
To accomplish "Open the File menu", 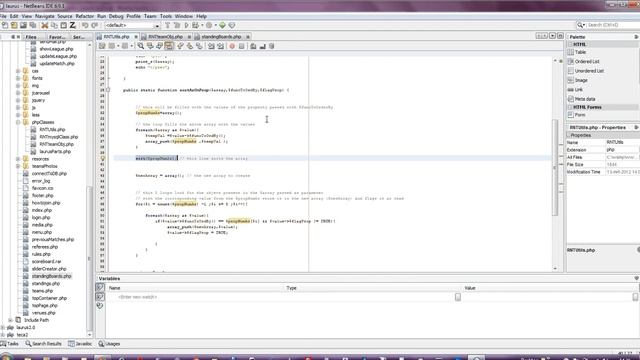I will (3, 16).
